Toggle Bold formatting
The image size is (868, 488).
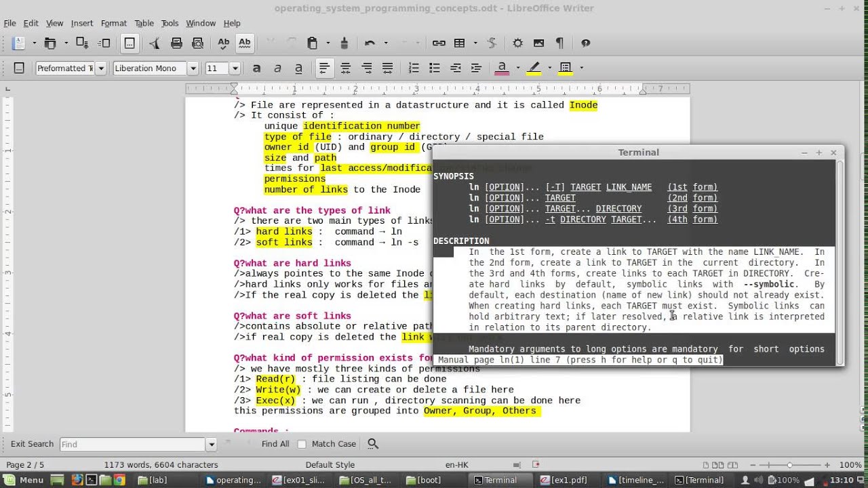click(x=256, y=68)
